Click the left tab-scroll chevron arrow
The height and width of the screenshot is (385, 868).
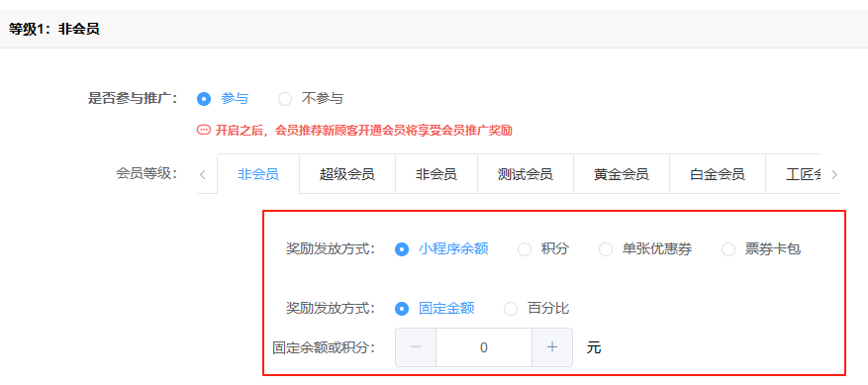(203, 175)
